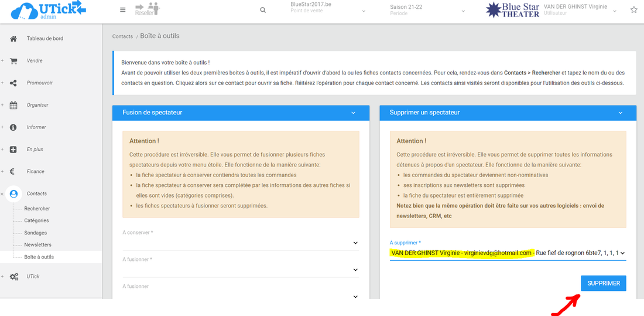This screenshot has width=644, height=316.
Task: Click the Vendre shopping cart icon
Action: 13,61
